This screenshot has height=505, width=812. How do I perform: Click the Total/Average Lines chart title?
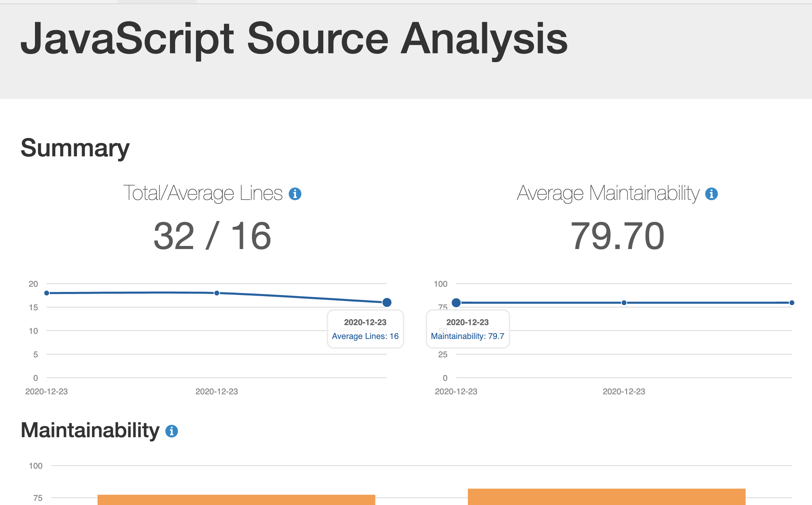pos(203,193)
